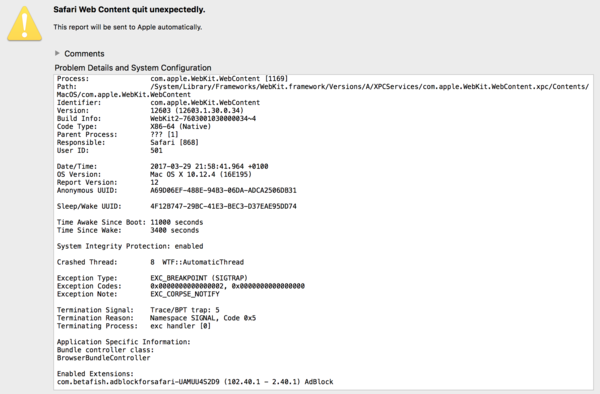The height and width of the screenshot is (394, 600).
Task: Click the 'BrowserBundleController' line
Action: click(104, 358)
